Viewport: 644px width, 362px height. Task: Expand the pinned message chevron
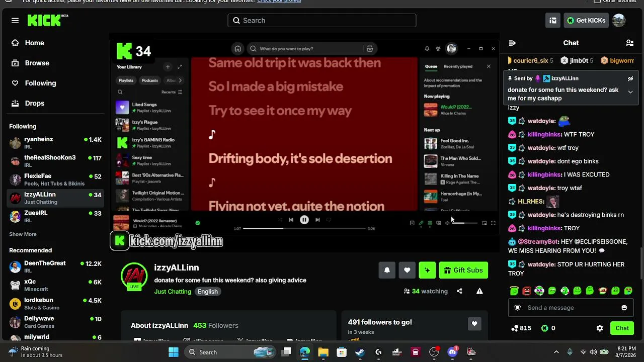pyautogui.click(x=630, y=92)
